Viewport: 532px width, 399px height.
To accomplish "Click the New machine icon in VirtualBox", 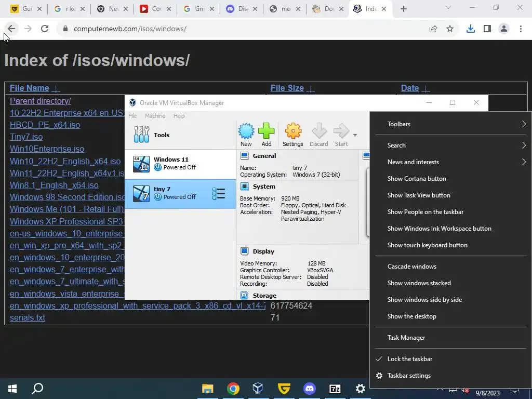I will [246, 135].
